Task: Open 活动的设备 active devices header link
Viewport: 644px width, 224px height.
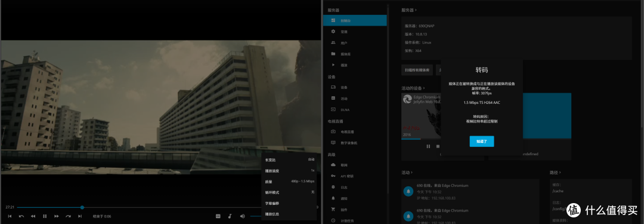Action: 413,88
